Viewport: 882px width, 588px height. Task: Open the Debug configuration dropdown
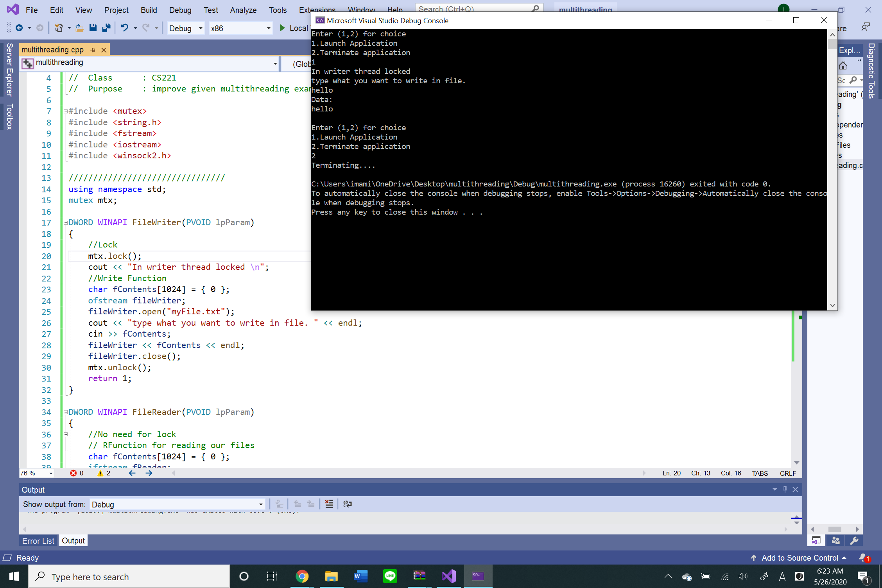pyautogui.click(x=186, y=28)
